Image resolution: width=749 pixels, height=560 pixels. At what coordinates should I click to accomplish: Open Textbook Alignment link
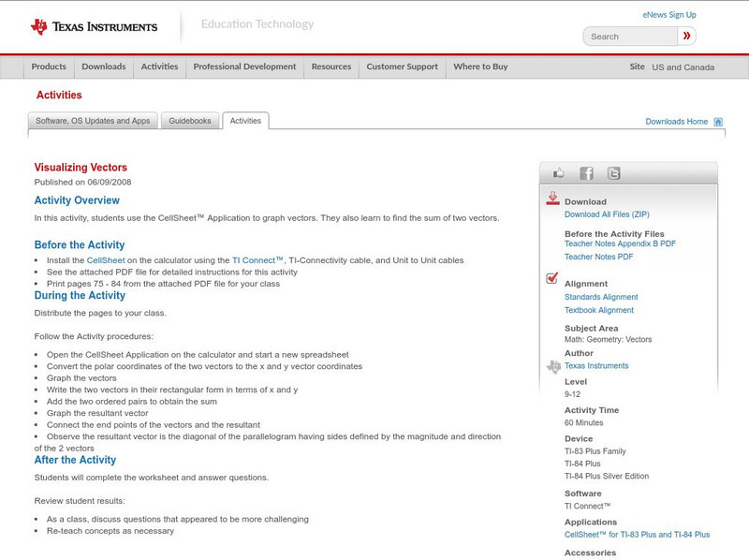(x=599, y=310)
